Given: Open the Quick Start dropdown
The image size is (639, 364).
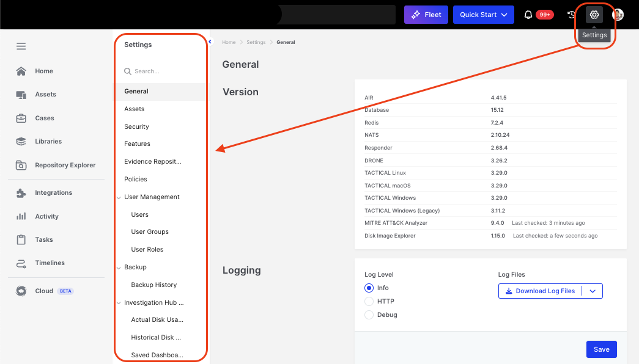Looking at the screenshot, I should (483, 15).
